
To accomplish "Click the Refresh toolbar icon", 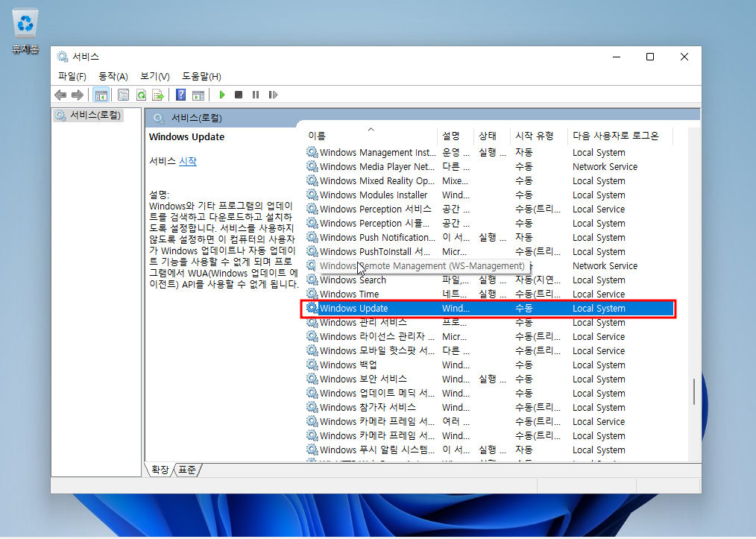I will tap(141, 95).
